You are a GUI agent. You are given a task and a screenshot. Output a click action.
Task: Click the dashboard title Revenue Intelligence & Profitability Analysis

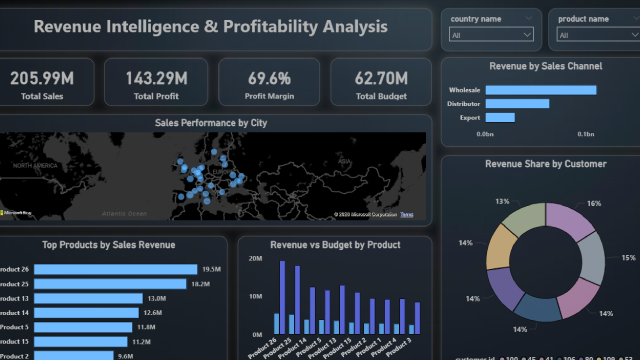coord(211,27)
